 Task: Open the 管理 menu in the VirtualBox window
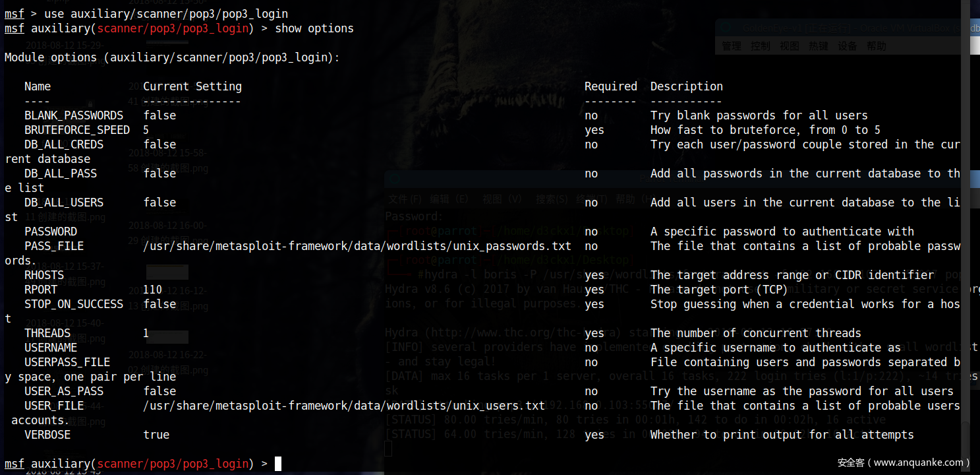(732, 46)
